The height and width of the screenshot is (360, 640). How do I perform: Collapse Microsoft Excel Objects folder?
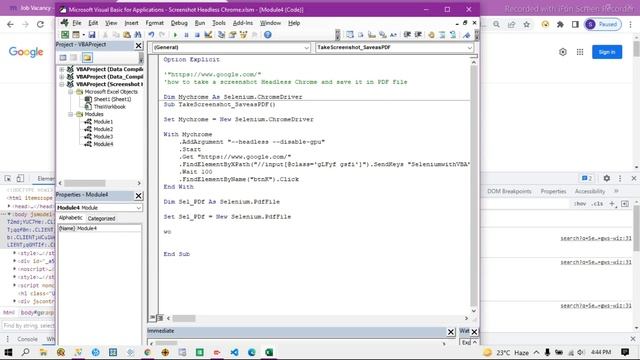[x=70, y=92]
